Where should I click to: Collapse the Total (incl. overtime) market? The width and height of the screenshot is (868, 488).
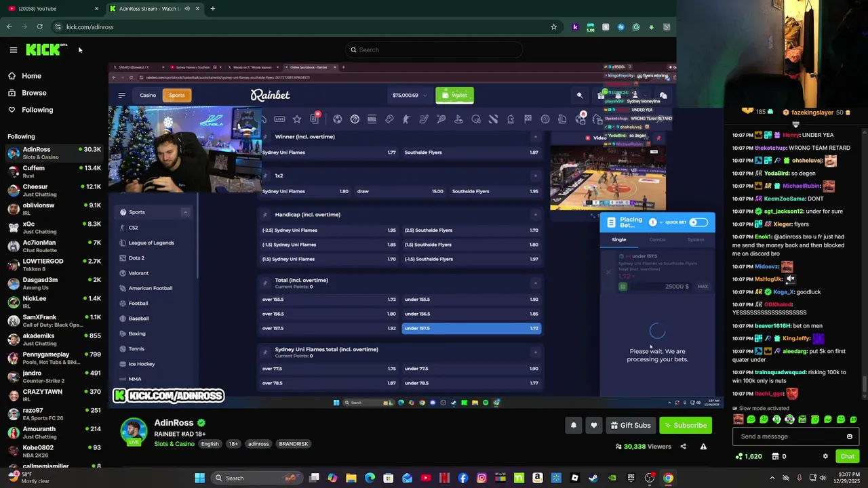[x=536, y=283]
